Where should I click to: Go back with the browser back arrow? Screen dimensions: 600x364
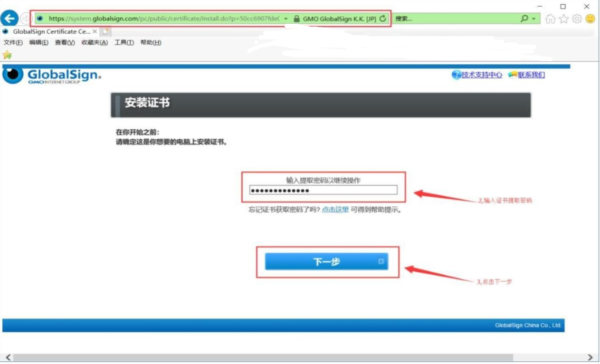click(x=9, y=18)
